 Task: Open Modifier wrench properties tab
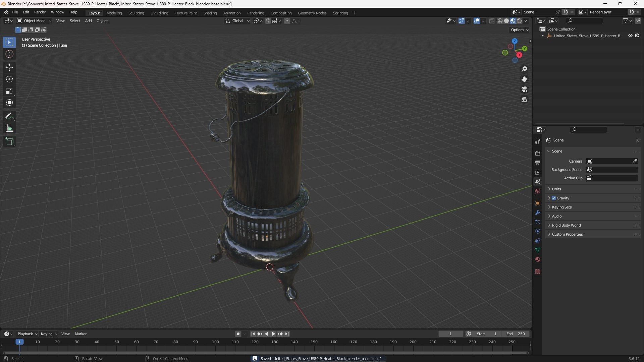tap(538, 213)
